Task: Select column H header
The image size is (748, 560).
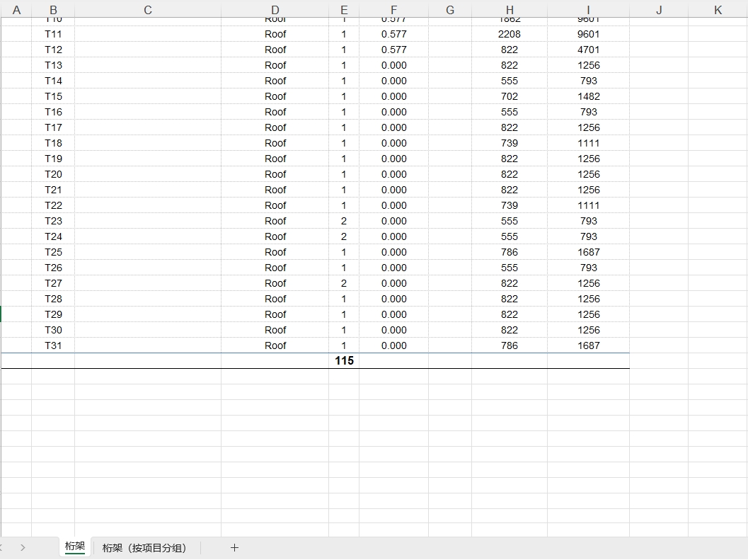Action: click(510, 9)
